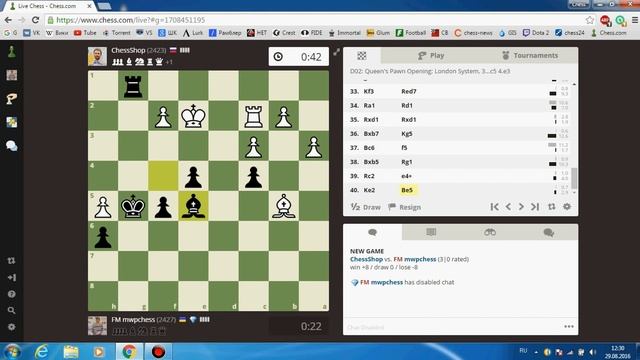640x360 pixels.
Task: Open the sidebar settings gear
Action: (11, 327)
